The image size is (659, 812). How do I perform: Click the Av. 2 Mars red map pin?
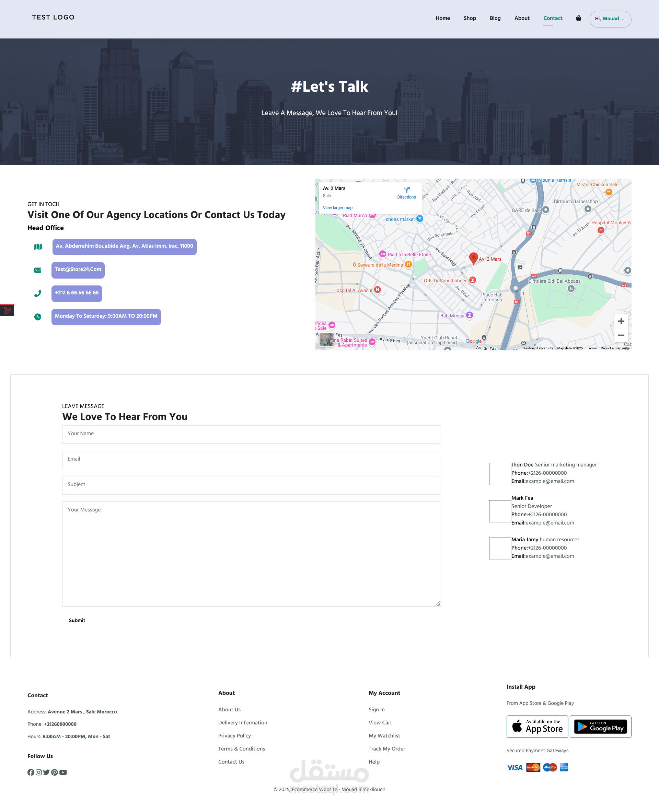[x=473, y=258]
